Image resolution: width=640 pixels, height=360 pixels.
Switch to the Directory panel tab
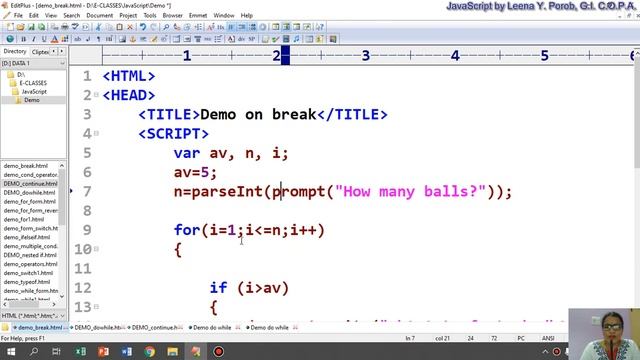pos(15,51)
